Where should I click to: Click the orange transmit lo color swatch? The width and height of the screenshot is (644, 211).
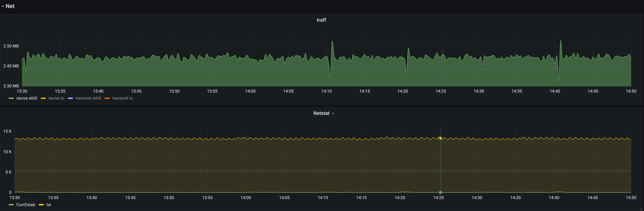(107, 98)
